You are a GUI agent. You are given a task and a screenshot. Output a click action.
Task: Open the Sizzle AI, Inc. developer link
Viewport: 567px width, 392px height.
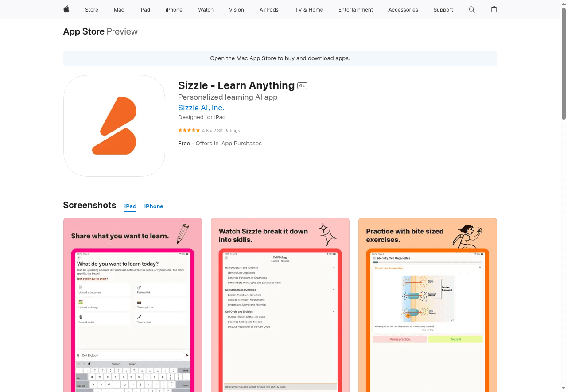[x=201, y=108]
